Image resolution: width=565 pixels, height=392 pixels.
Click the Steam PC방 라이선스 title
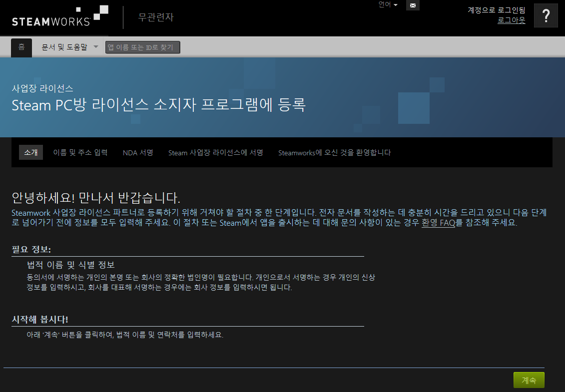pos(158,105)
